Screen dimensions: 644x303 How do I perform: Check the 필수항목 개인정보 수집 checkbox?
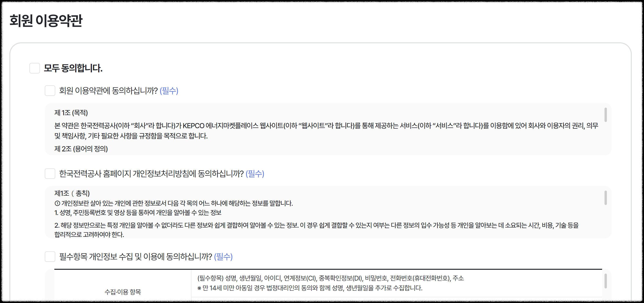pos(50,257)
